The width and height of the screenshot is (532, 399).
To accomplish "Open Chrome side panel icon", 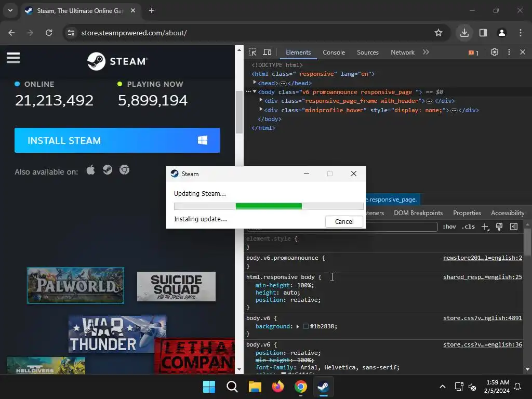I will pyautogui.click(x=483, y=33).
